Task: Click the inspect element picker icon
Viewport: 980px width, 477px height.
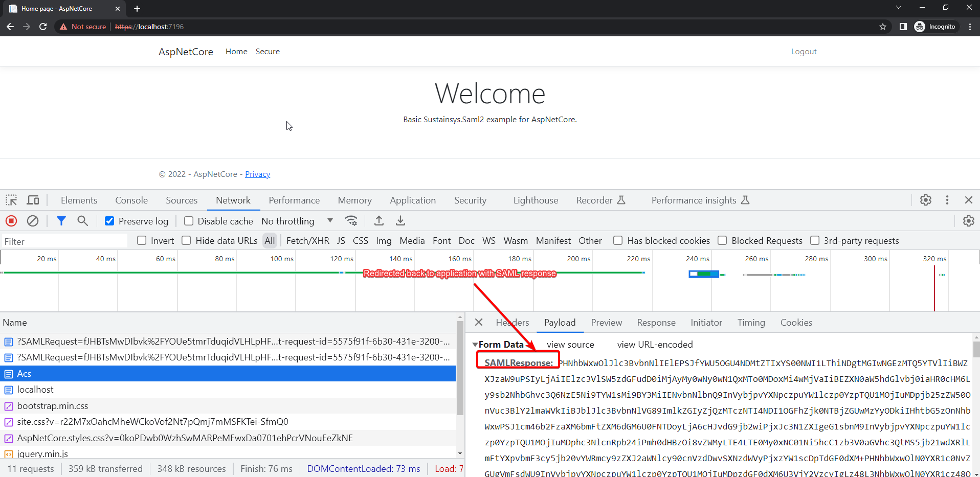Action: [x=11, y=200]
